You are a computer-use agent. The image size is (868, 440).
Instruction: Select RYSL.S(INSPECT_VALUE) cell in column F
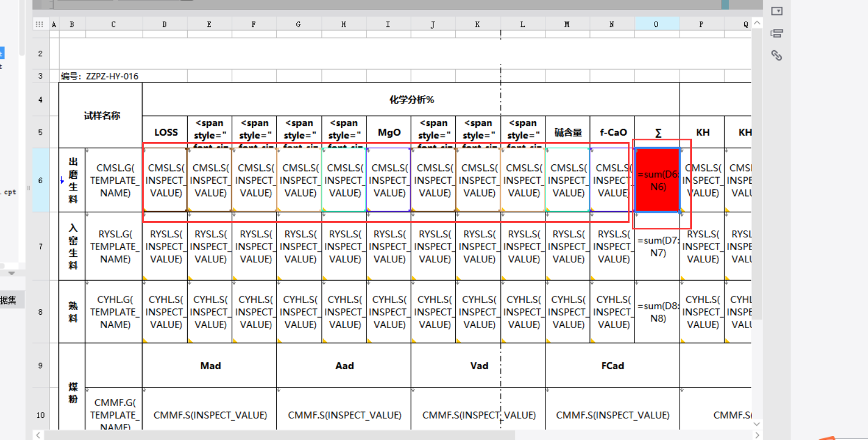[x=255, y=246]
